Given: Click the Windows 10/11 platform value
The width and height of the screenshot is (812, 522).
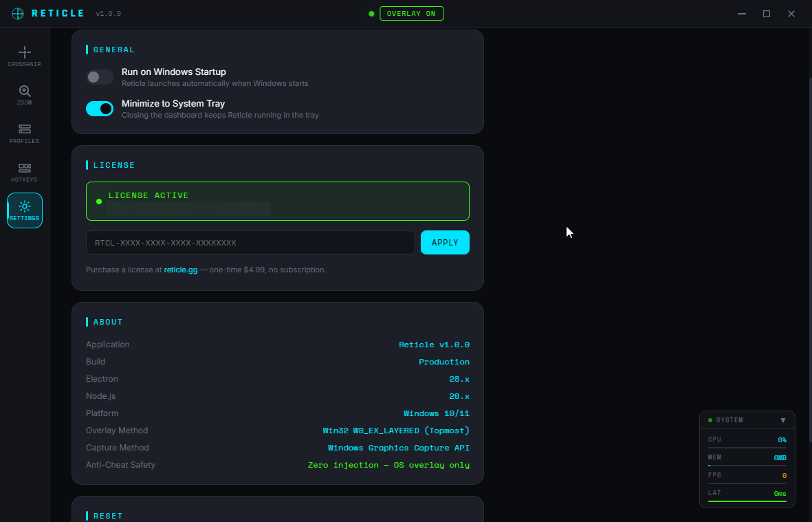Looking at the screenshot, I should pyautogui.click(x=436, y=413).
